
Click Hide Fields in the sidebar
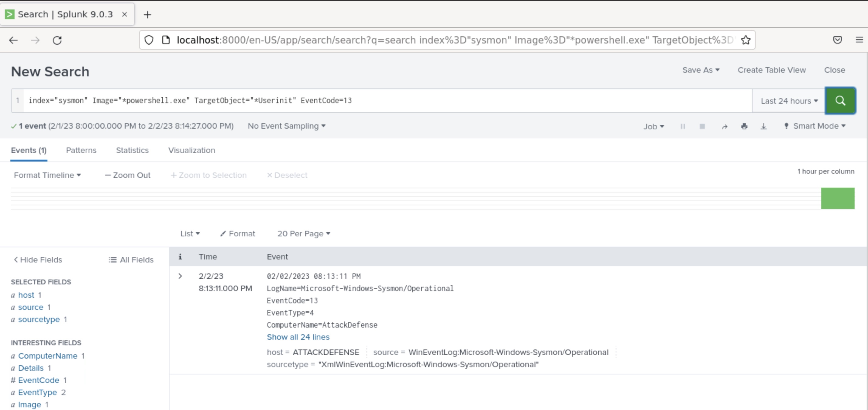point(38,260)
